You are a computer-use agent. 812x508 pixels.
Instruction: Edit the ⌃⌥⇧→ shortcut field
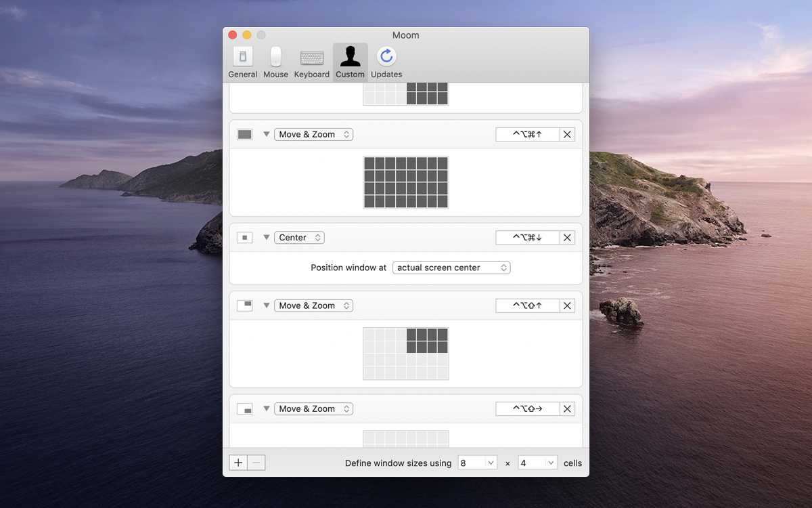pos(528,409)
